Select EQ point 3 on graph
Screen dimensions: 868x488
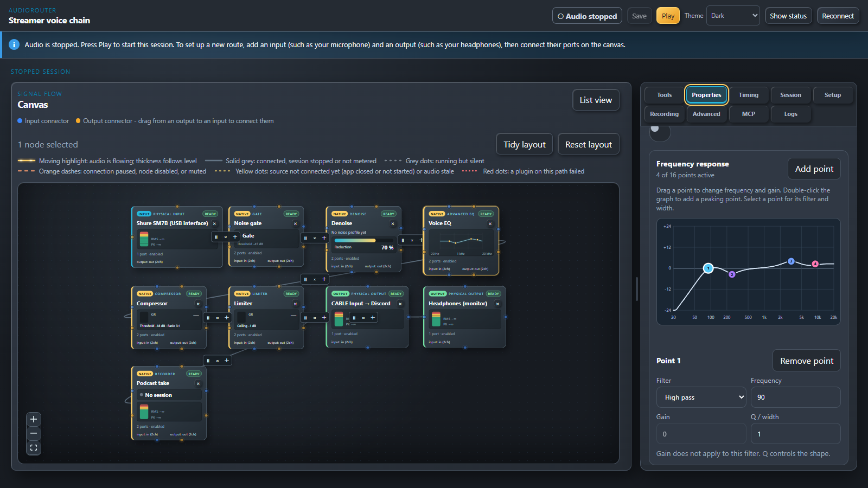click(791, 261)
